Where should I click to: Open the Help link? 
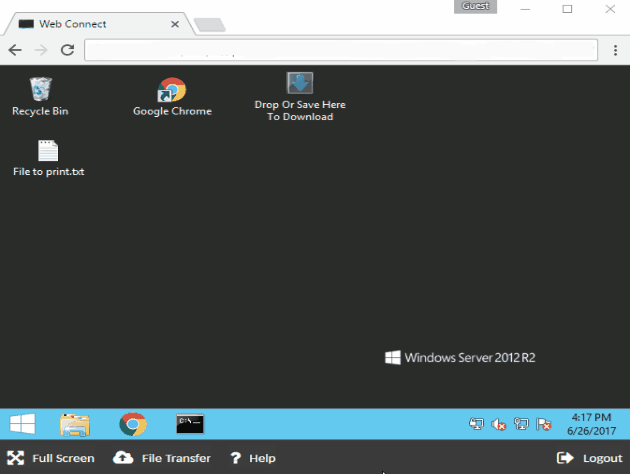252,458
